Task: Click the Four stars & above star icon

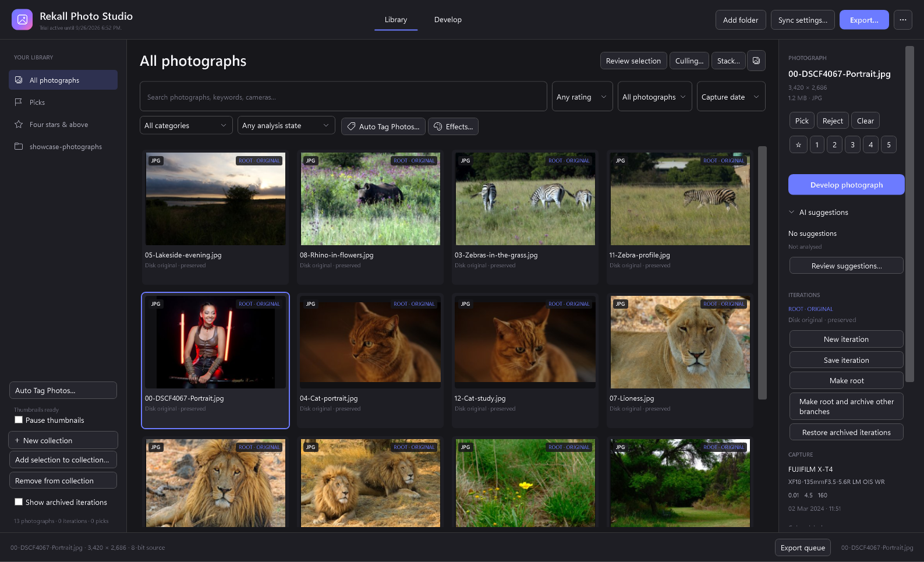Action: point(19,124)
